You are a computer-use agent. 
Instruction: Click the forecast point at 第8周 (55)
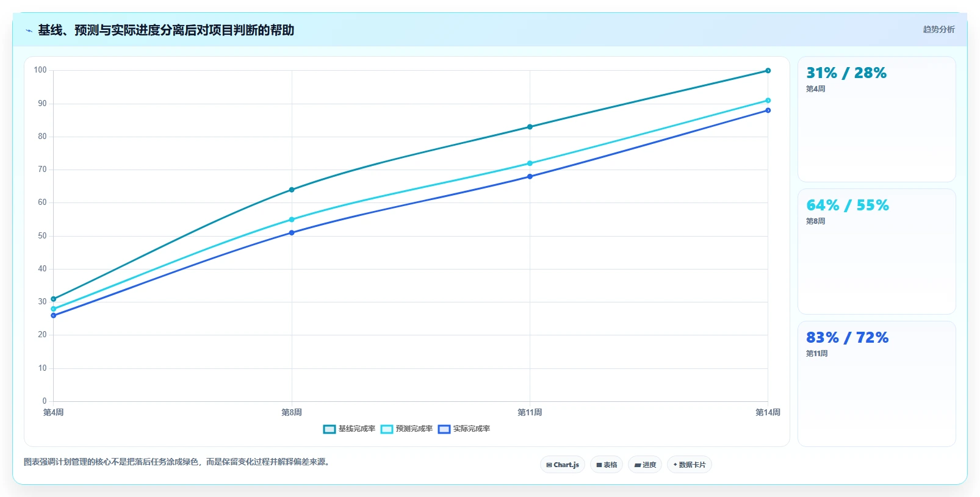point(292,220)
